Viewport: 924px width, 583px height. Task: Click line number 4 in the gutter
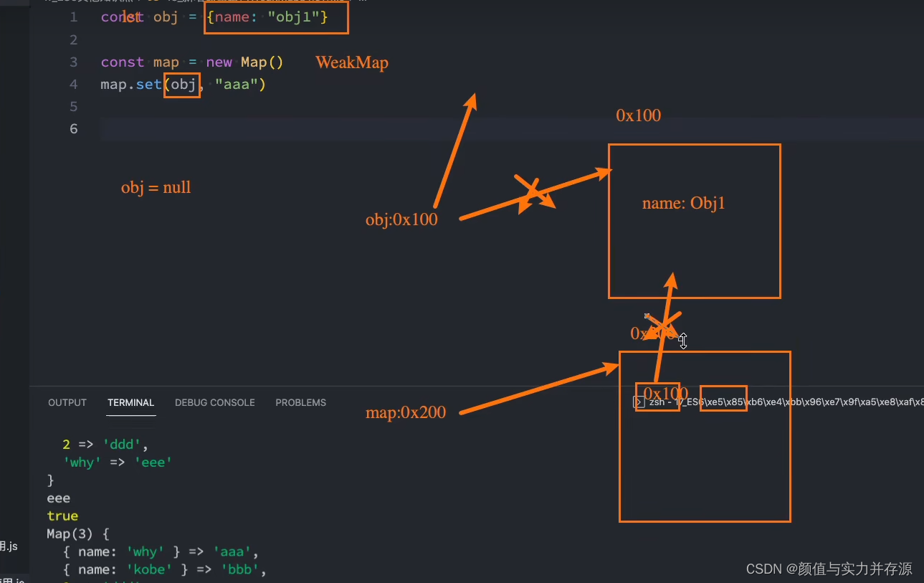(x=73, y=84)
